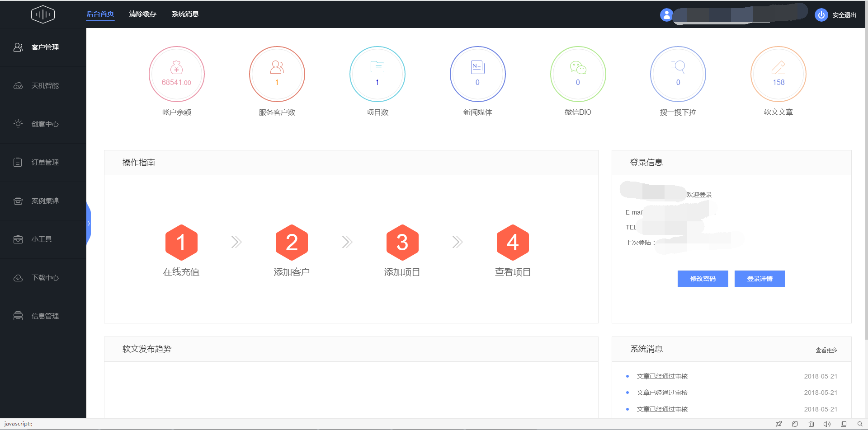Click the step 3 hexagon for 添加项目

point(402,243)
